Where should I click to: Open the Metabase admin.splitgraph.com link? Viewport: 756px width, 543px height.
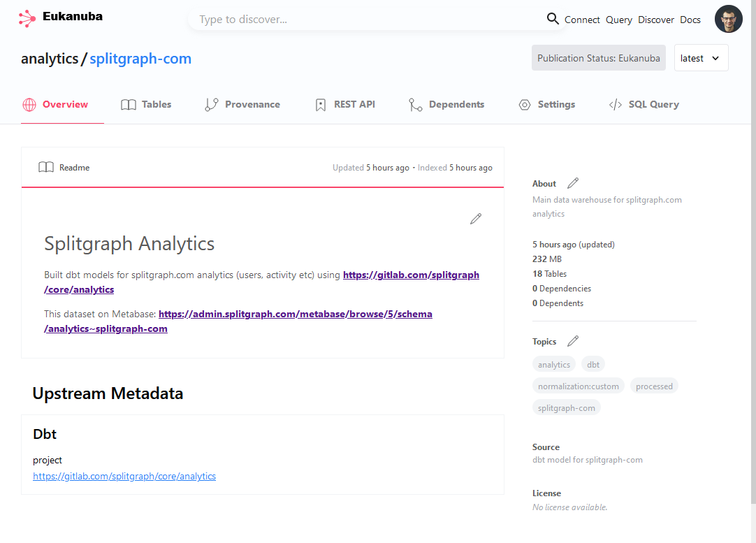238,321
